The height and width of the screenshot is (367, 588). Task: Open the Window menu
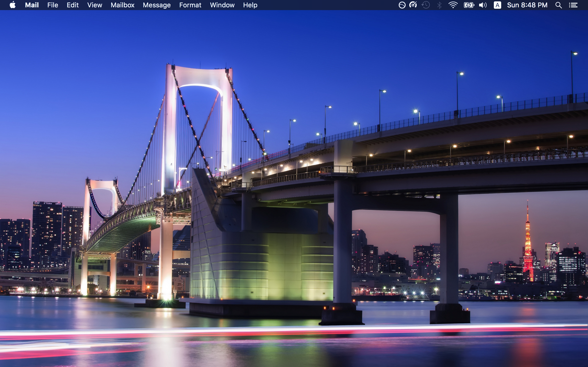[222, 5]
